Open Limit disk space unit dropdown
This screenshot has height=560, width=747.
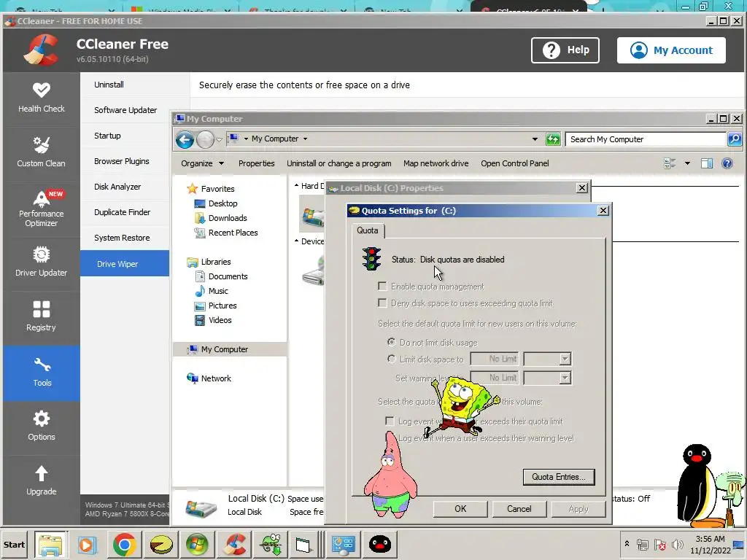pyautogui.click(x=565, y=359)
